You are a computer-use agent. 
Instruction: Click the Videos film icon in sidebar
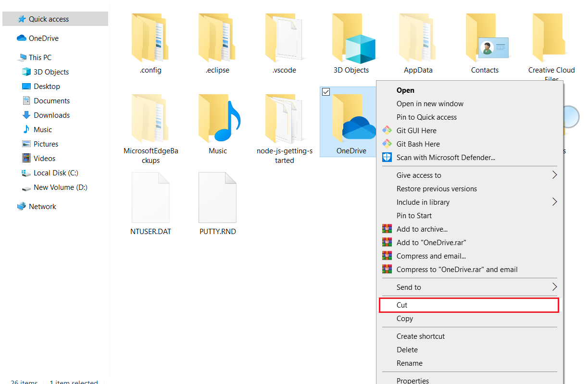point(26,158)
